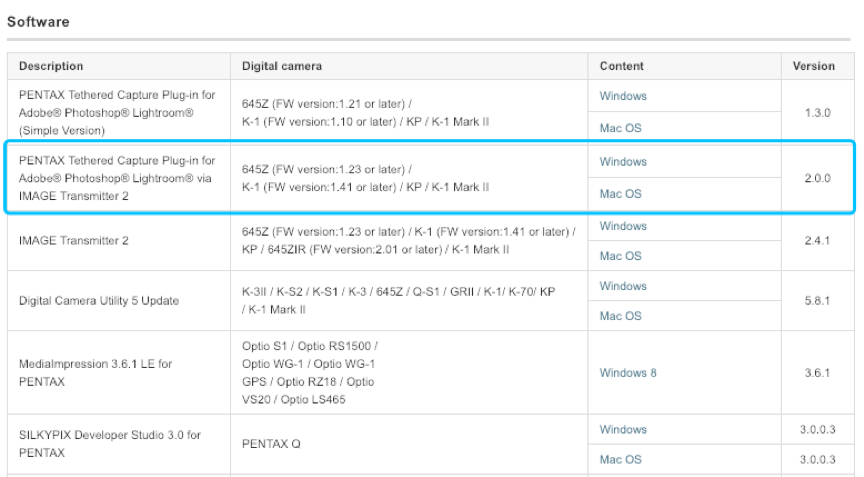Click the Software section heading
The image size is (864, 477).
38,21
